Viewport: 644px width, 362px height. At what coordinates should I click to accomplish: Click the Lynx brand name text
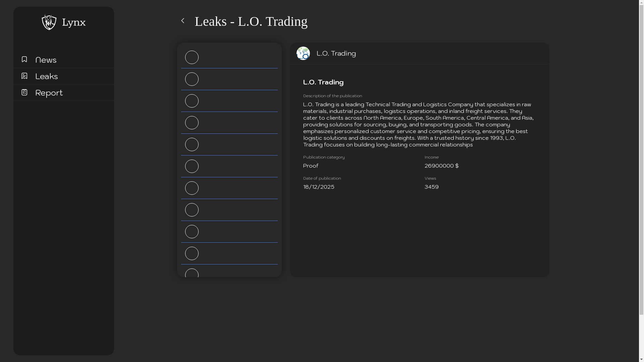point(74,22)
